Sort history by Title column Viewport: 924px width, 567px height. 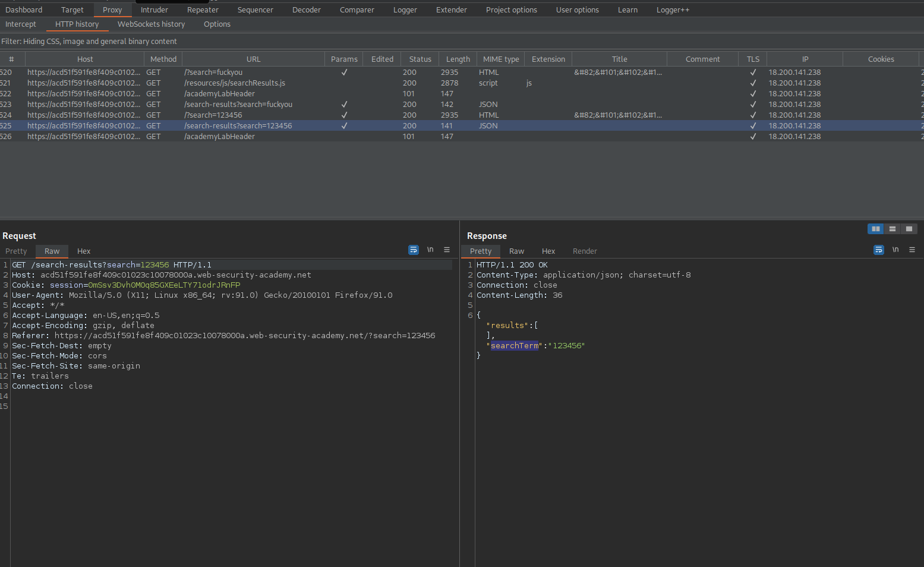(x=620, y=59)
